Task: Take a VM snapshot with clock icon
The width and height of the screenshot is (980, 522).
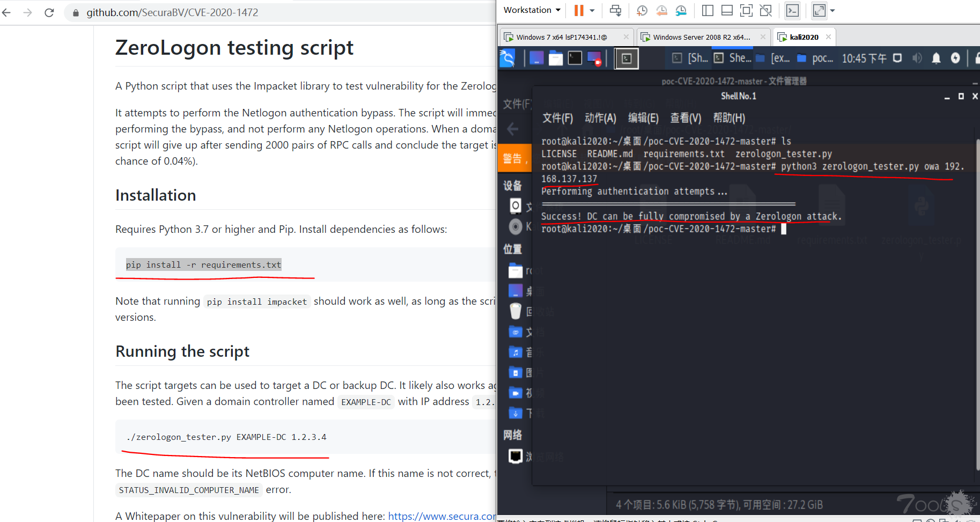Action: click(642, 10)
